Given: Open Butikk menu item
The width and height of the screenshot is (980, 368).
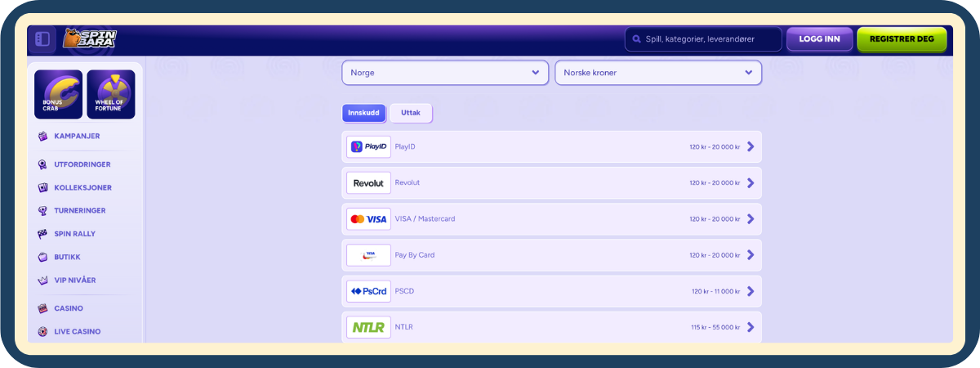Looking at the screenshot, I should click(x=66, y=257).
